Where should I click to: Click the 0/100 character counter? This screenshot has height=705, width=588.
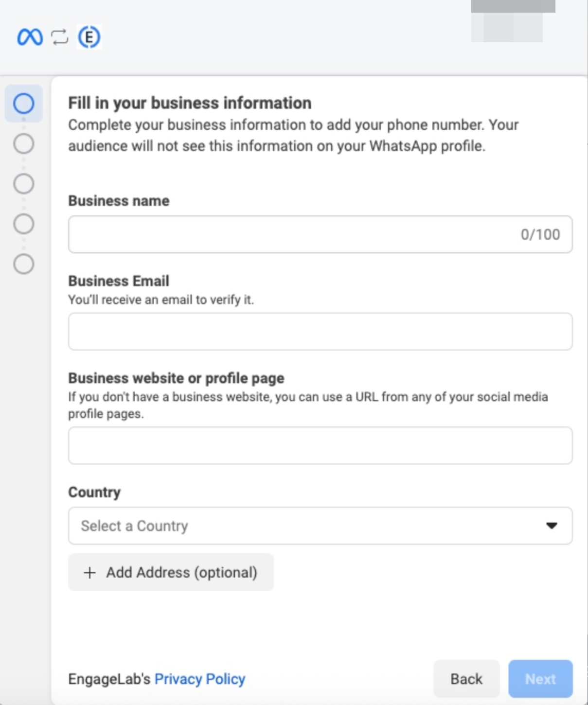pyautogui.click(x=539, y=234)
